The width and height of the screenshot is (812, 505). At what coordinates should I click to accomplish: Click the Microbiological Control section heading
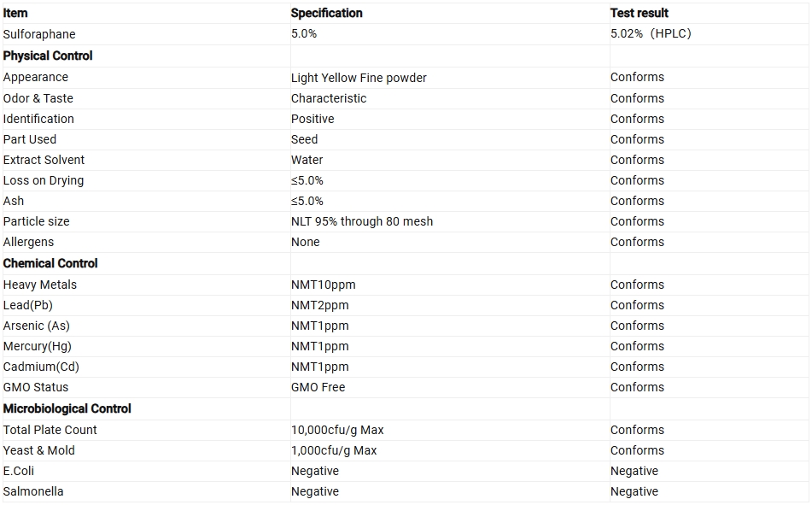pyautogui.click(x=67, y=408)
